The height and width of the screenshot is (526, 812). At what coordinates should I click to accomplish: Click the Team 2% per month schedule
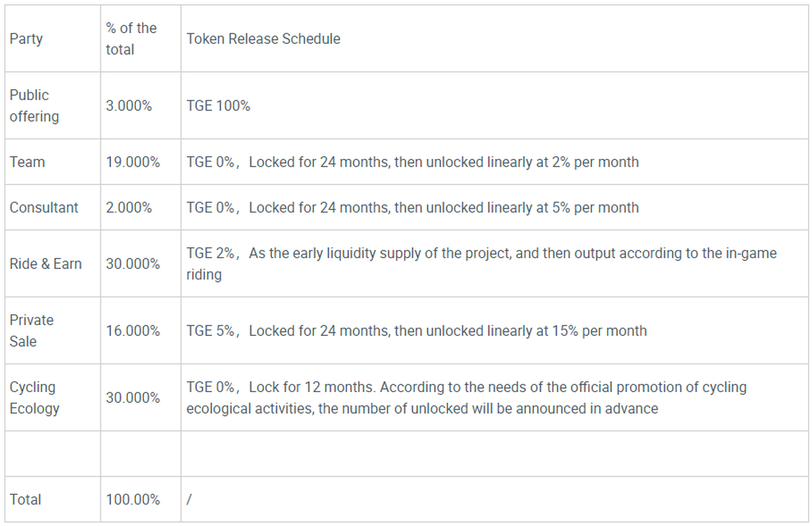coord(412,162)
